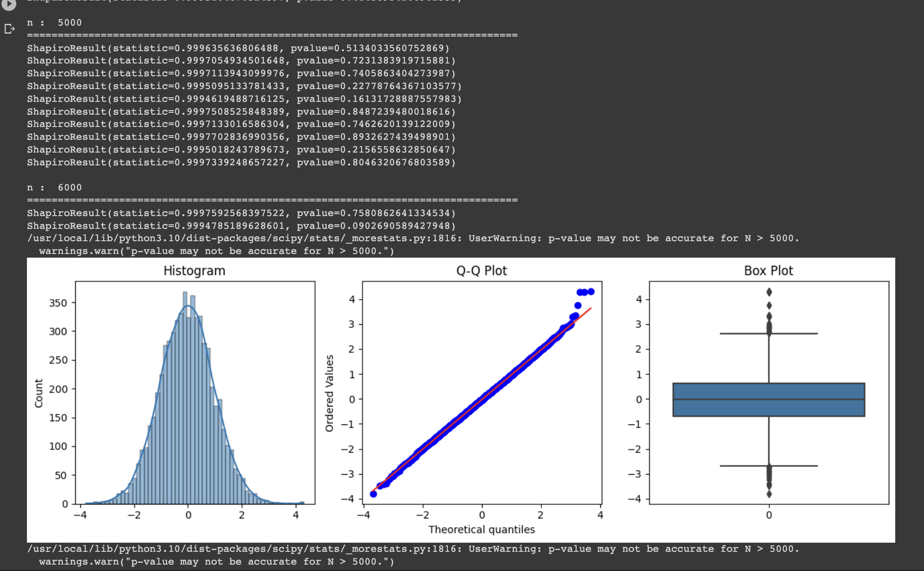The height and width of the screenshot is (571, 924).
Task: Click the Box Plot title
Action: 768,270
